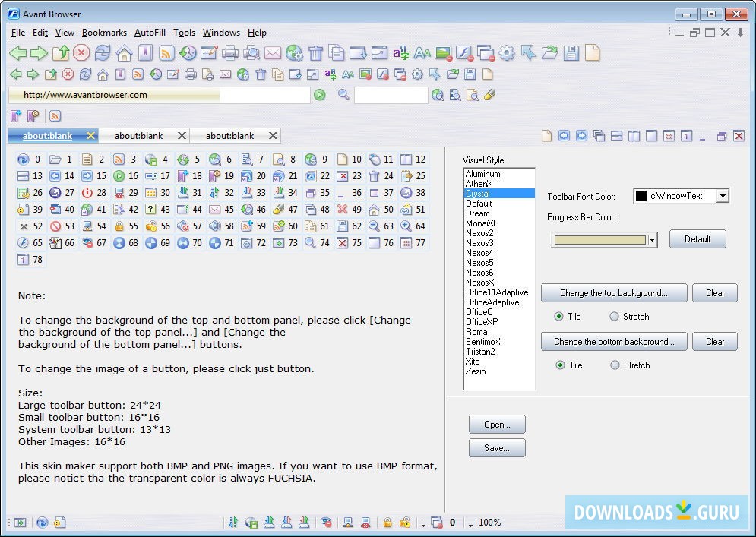Click the Change the top background button
Screen dimensions: 756x537
pos(614,292)
